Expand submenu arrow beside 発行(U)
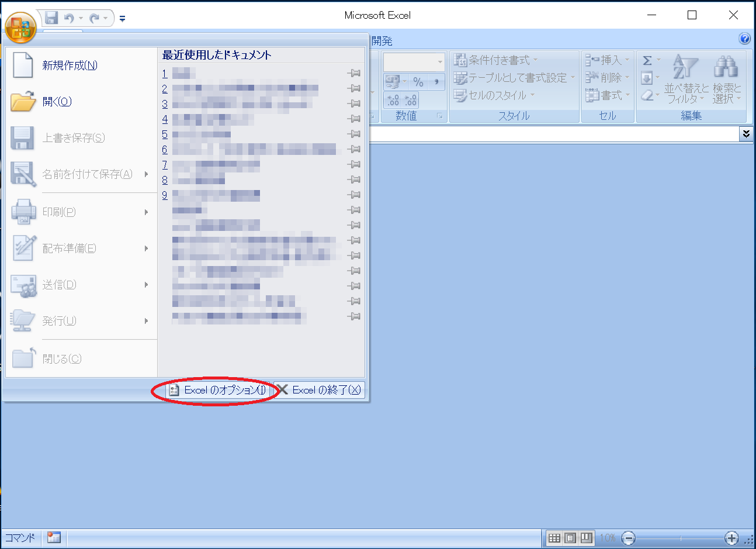This screenshot has width=756, height=549. tap(147, 320)
